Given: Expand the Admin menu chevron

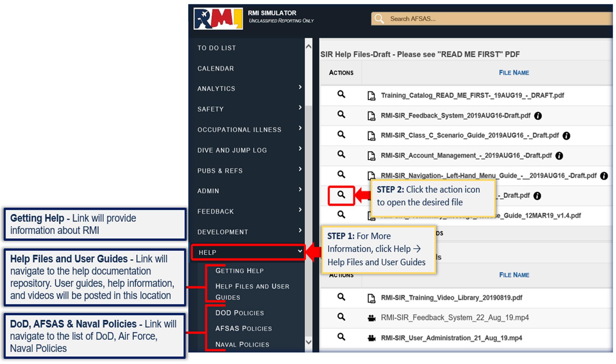Looking at the screenshot, I should click(300, 189).
